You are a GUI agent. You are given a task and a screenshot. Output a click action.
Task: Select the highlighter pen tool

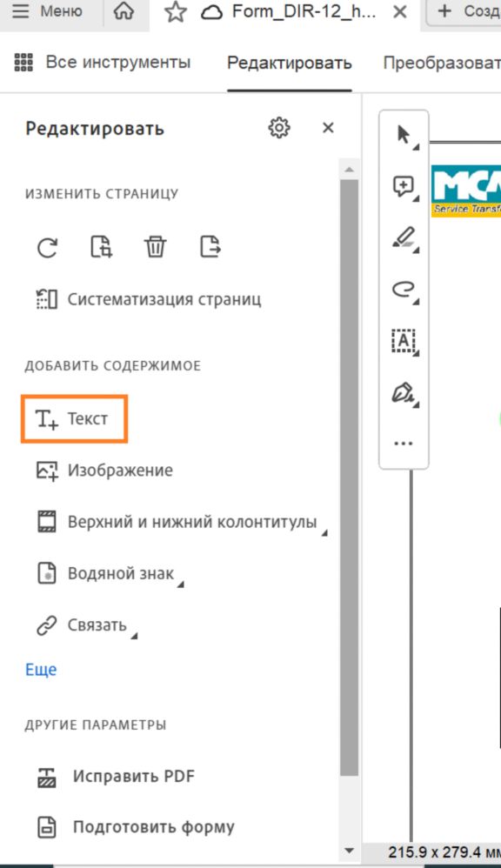pos(404,238)
